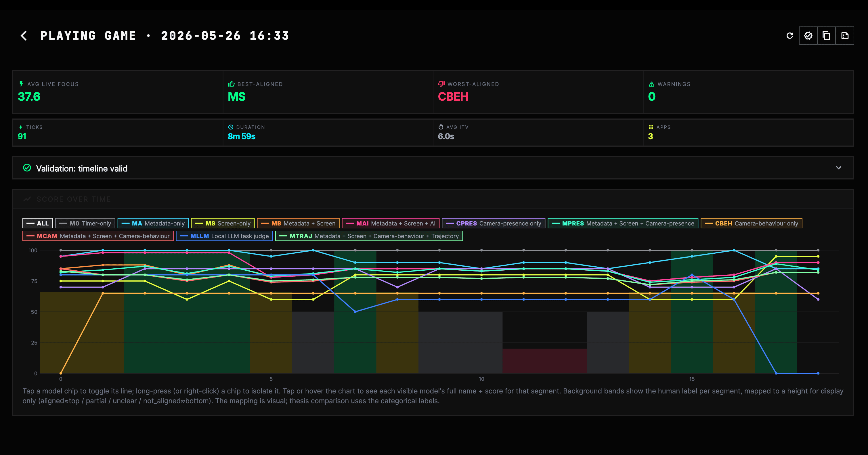Toggle the CPRES Camera-presence only chip
This screenshot has width=868, height=455.
click(494, 223)
